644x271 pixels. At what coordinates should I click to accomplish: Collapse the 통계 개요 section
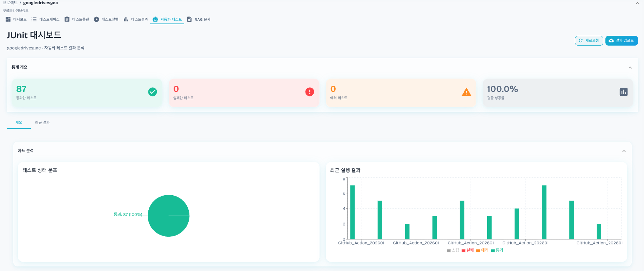630,68
